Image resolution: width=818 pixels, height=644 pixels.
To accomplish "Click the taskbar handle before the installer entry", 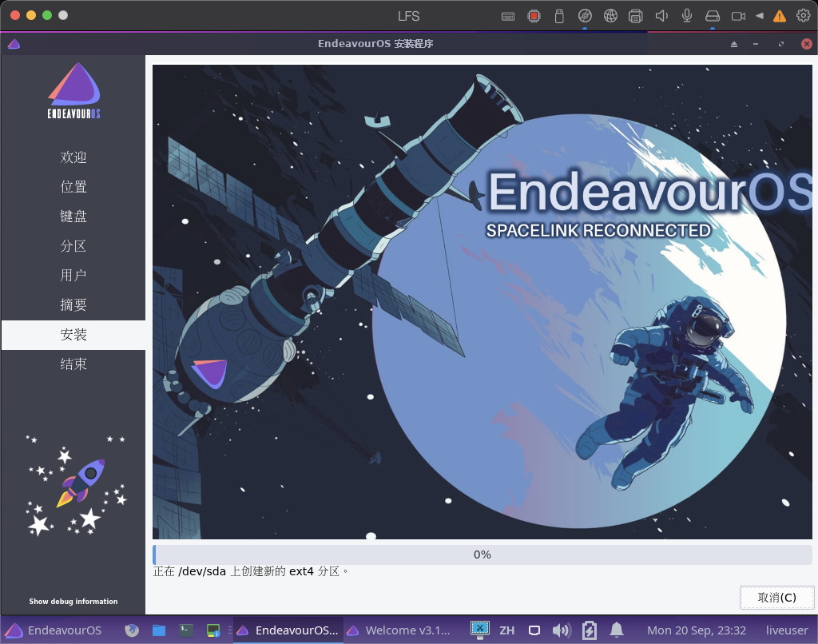I will (229, 630).
